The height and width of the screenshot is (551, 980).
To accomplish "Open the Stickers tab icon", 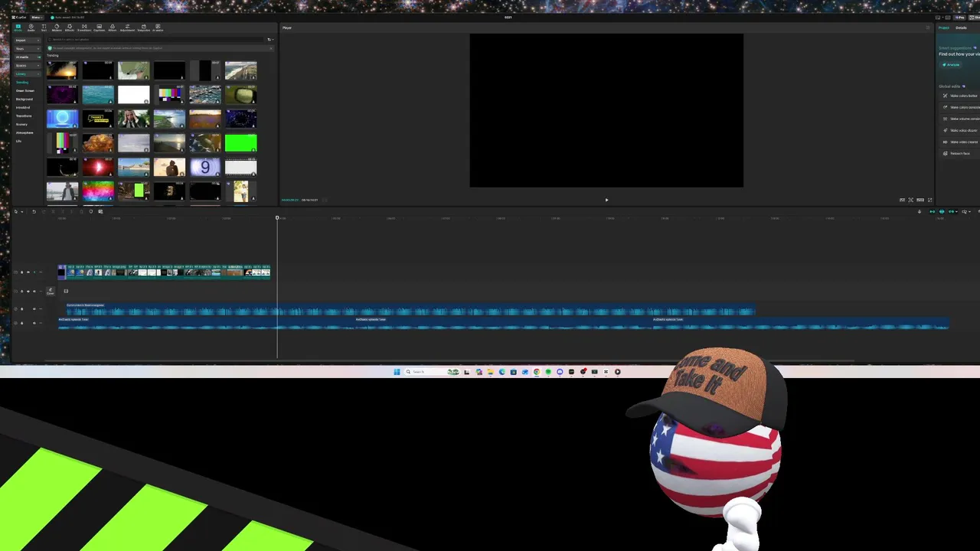I will pyautogui.click(x=57, y=28).
